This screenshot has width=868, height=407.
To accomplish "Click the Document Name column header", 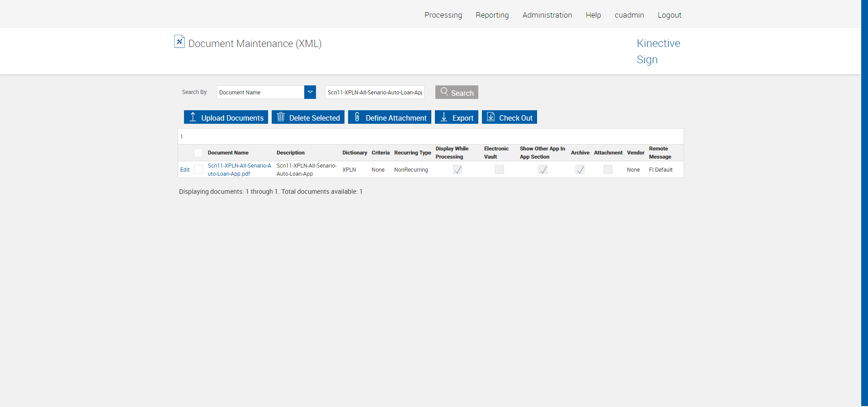I will 228,153.
